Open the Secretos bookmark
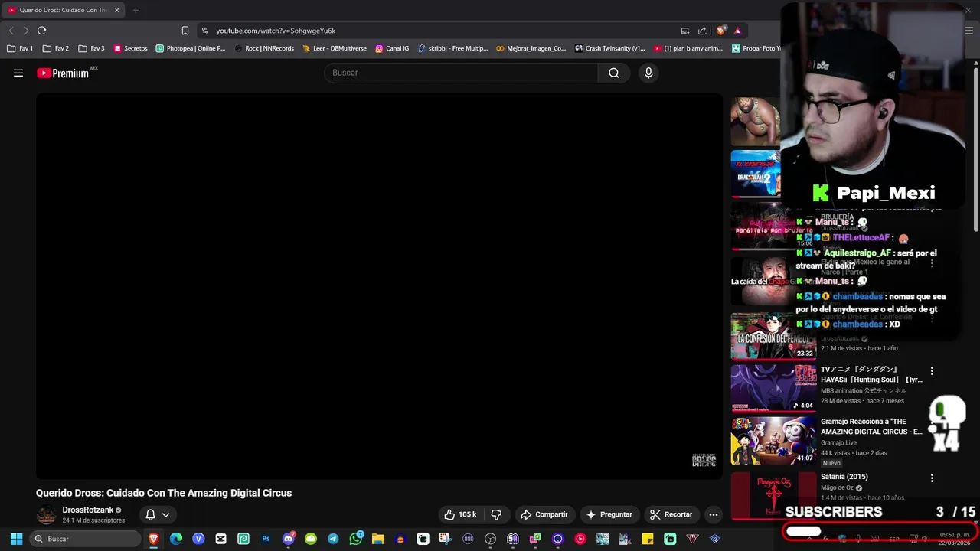 click(130, 48)
